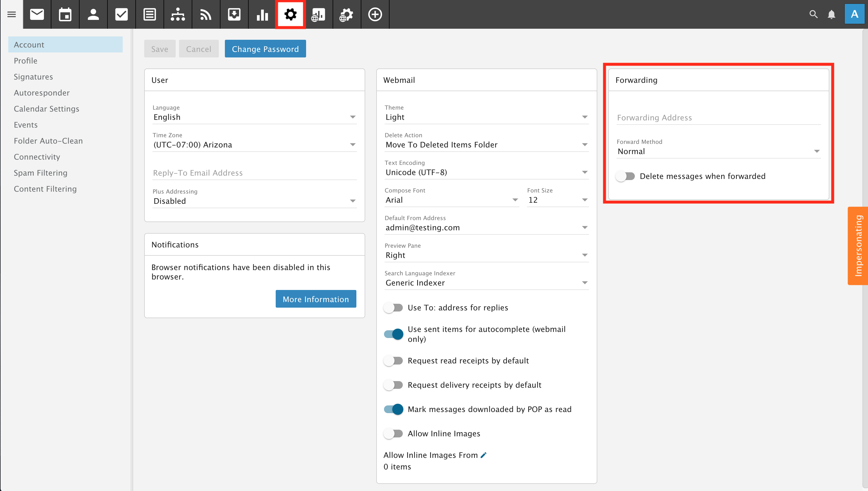Screen dimensions: 868x491
Task: Open the RSS Feeds icon
Action: click(206, 15)
